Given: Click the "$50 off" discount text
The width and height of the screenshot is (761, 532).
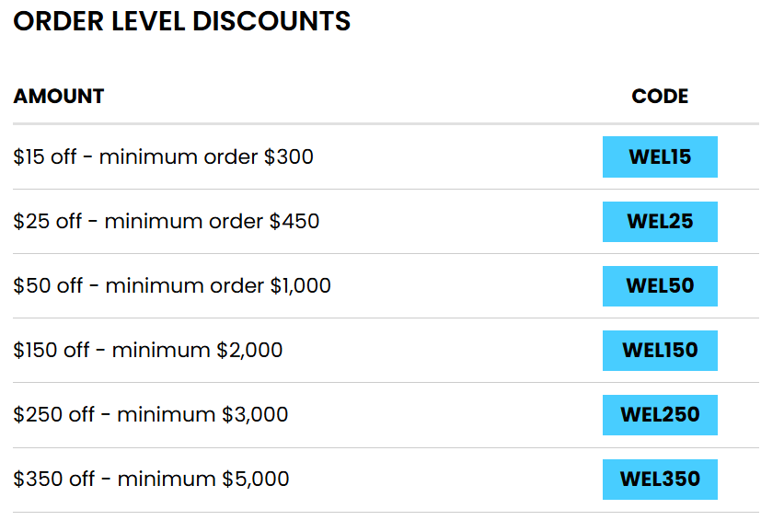Looking at the screenshot, I should (48, 286).
